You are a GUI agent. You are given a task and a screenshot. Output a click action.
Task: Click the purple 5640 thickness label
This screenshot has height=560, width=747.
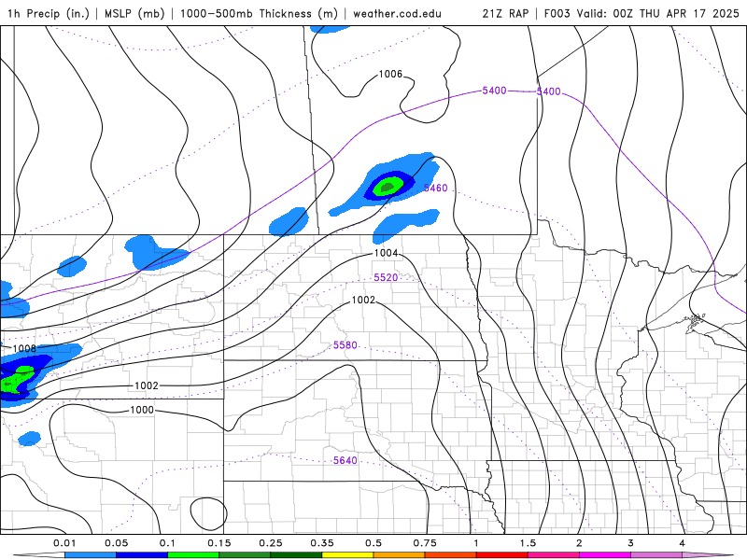pos(345,460)
